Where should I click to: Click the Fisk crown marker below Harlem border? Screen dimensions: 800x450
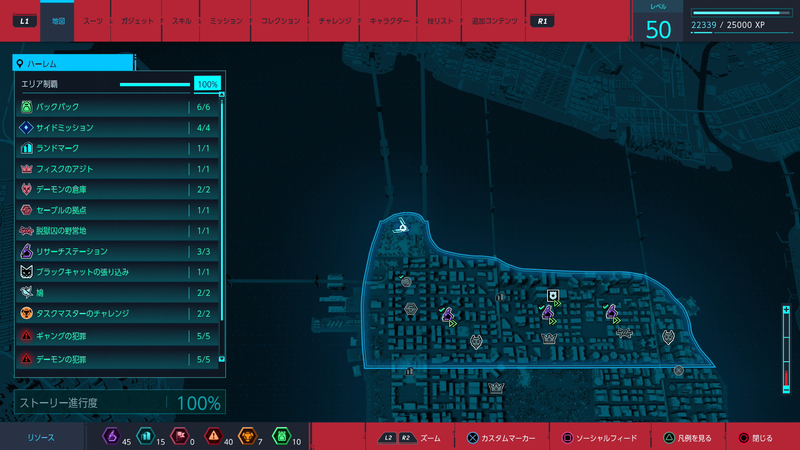[x=496, y=388]
